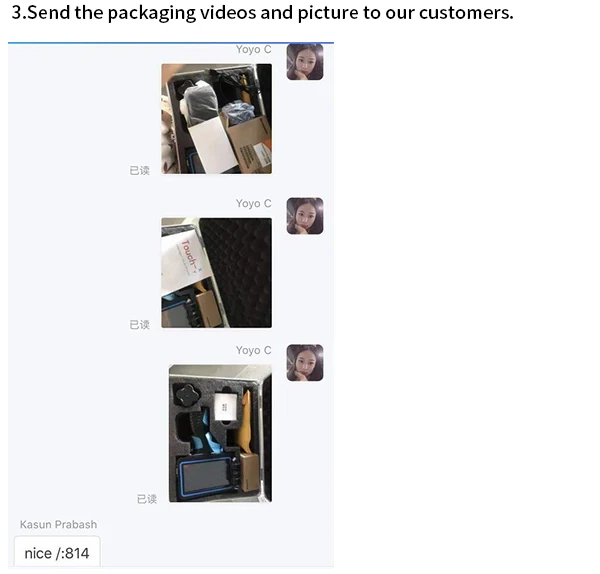Click the white paper in first photo

pyautogui.click(x=215, y=145)
